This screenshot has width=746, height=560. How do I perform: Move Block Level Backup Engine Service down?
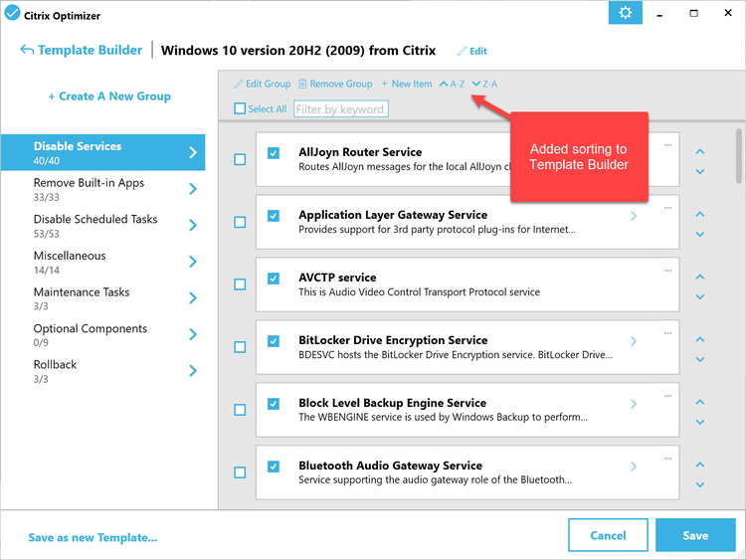[700, 422]
